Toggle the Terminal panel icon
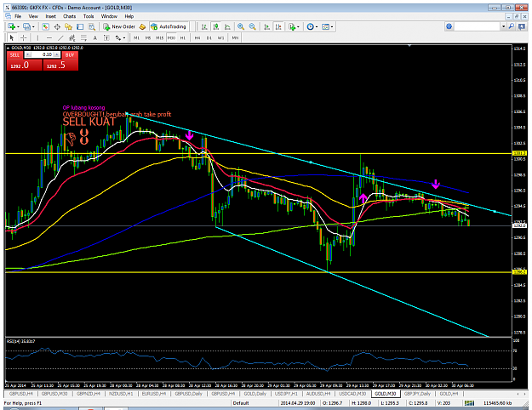 tap(80, 26)
